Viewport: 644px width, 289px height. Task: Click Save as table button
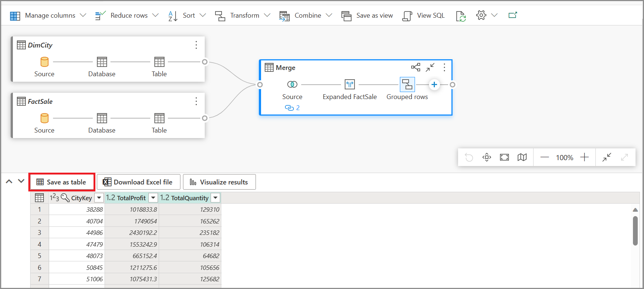pyautogui.click(x=62, y=182)
